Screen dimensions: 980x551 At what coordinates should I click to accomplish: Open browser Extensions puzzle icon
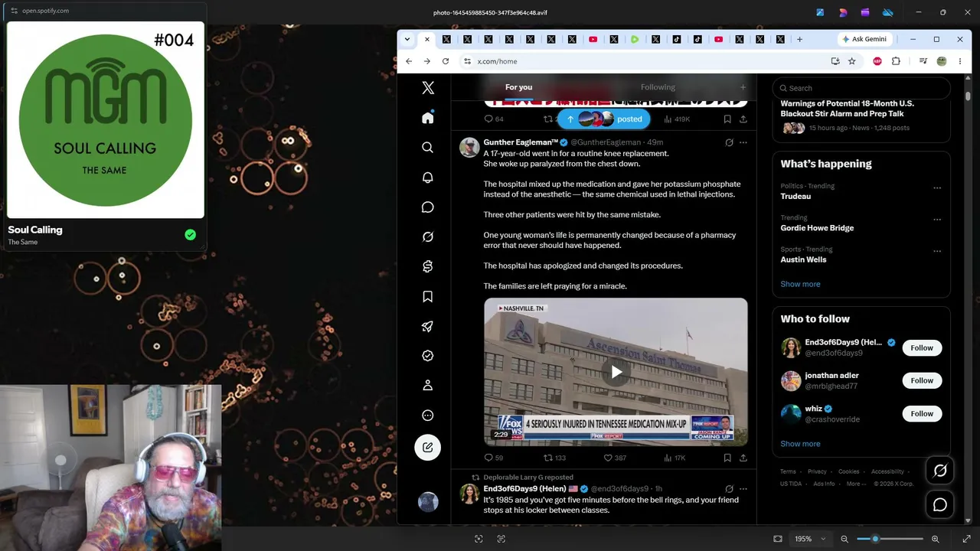coord(896,61)
